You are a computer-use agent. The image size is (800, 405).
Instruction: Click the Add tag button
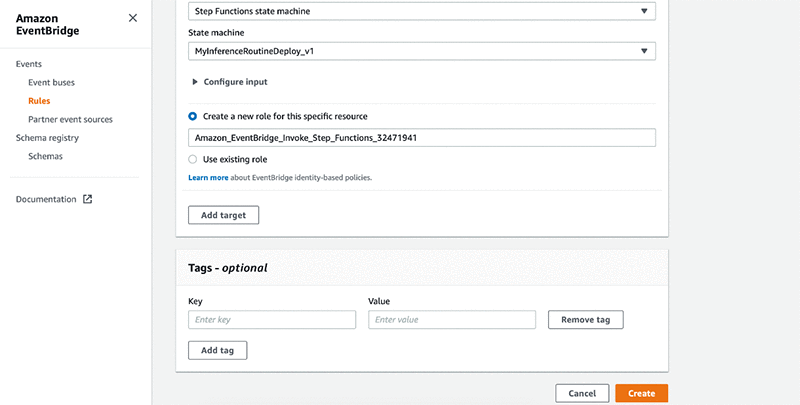[217, 350]
